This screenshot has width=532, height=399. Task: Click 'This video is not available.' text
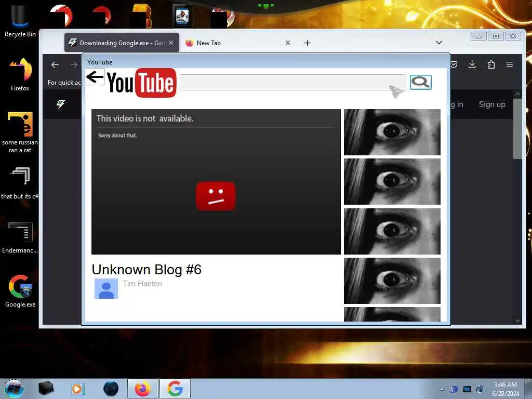tap(145, 118)
